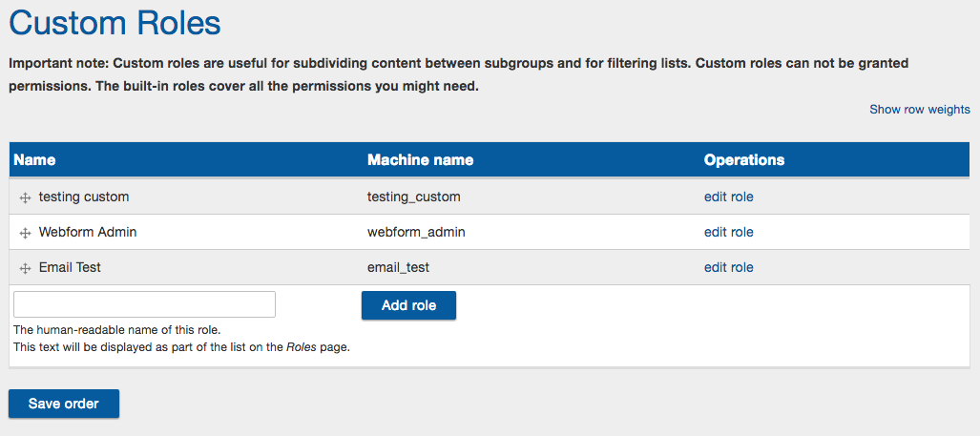Open edit role for Webform Admin
Viewport: 980px width, 436px height.
(729, 233)
